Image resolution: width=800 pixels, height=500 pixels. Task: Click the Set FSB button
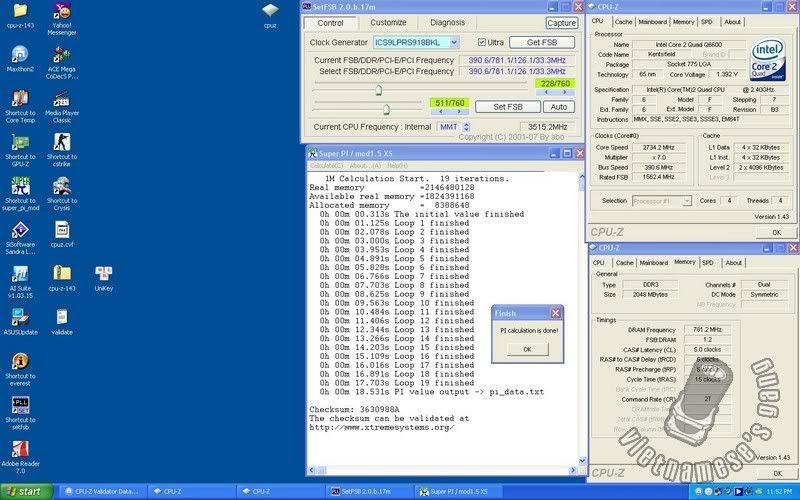coord(508,107)
